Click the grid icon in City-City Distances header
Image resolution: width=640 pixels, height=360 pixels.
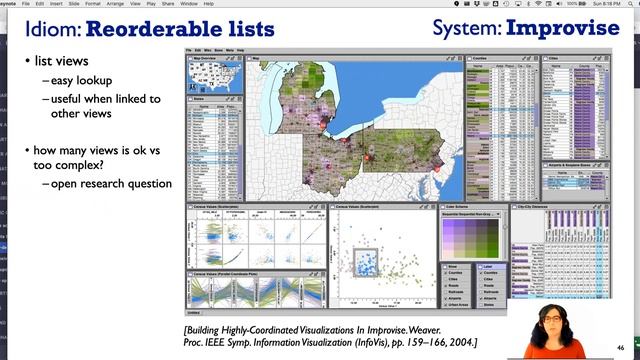coord(607,207)
